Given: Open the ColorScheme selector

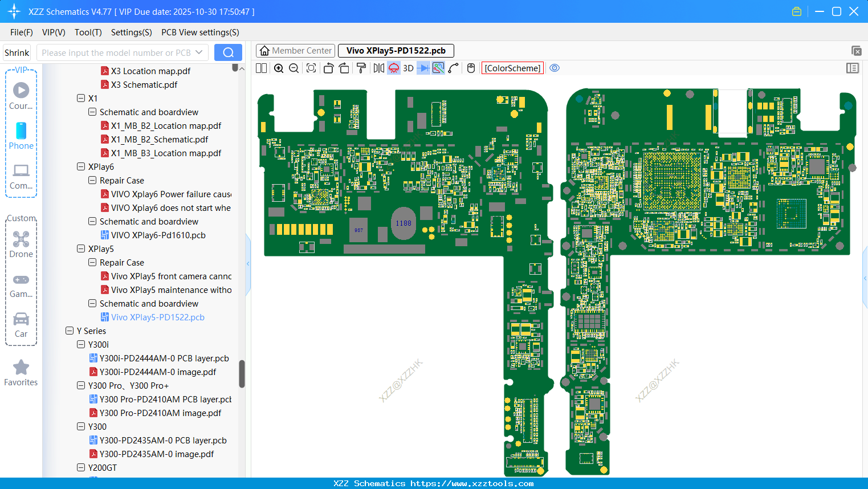Looking at the screenshot, I should [512, 68].
